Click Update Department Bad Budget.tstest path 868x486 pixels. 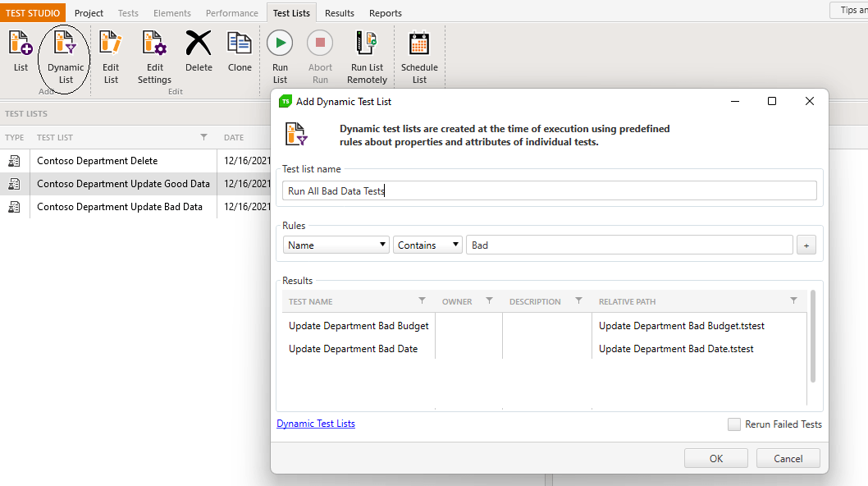682,326
